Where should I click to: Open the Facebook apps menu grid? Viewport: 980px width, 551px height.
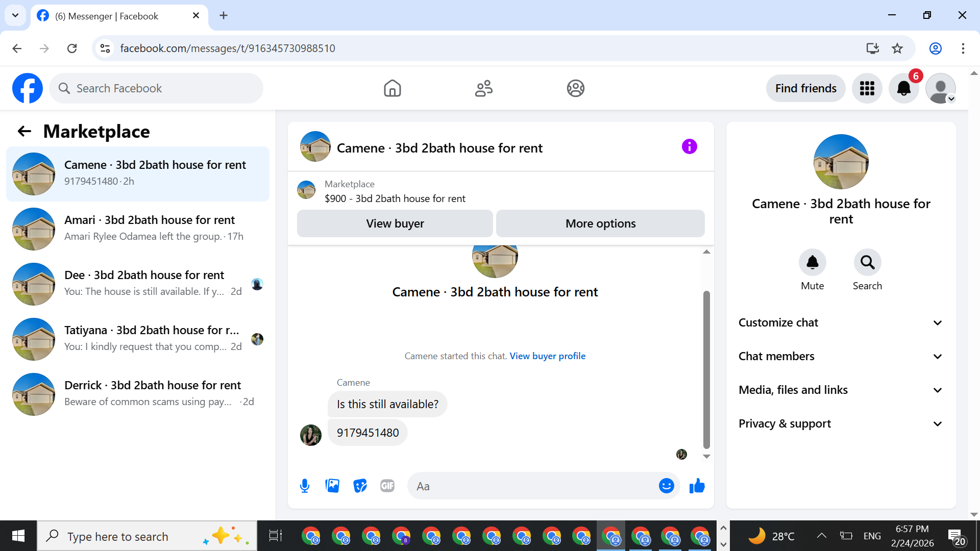pyautogui.click(x=867, y=88)
